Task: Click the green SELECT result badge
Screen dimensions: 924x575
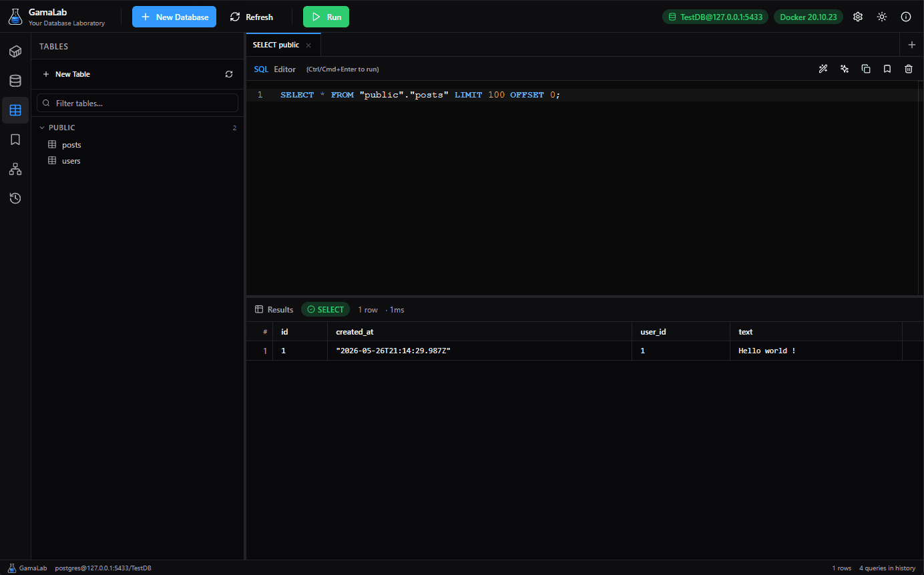Action: (325, 310)
